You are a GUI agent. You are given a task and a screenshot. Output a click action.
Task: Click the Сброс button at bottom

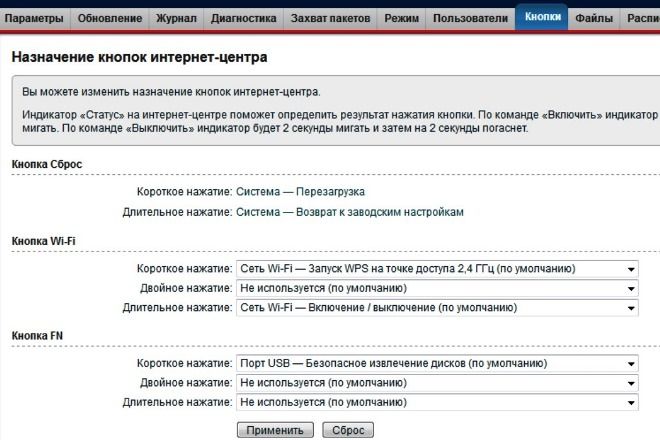tap(348, 430)
